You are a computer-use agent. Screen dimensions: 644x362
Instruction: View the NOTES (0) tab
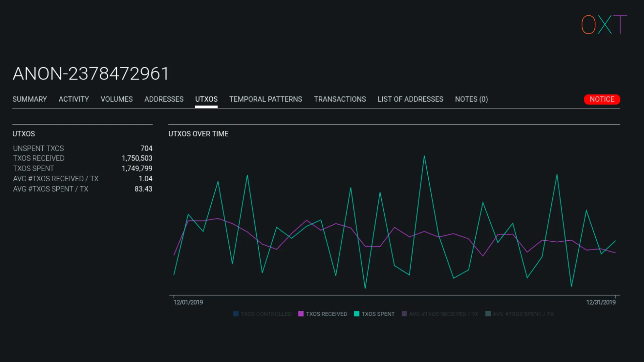(x=471, y=99)
